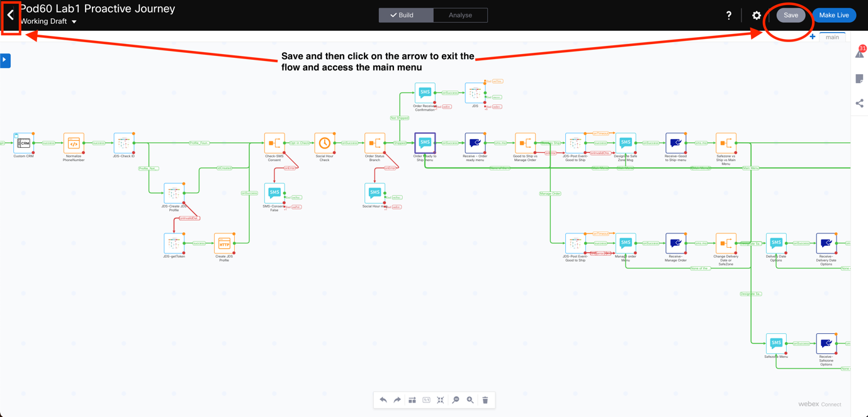Screen dimensions: 868x417
Task: Click the auto-arrange nodes icon
Action: pos(412,400)
